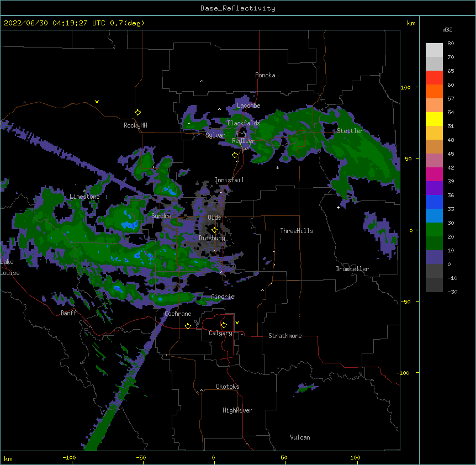Click the -100 label on bottom axis
The height and width of the screenshot is (465, 476).
click(69, 458)
